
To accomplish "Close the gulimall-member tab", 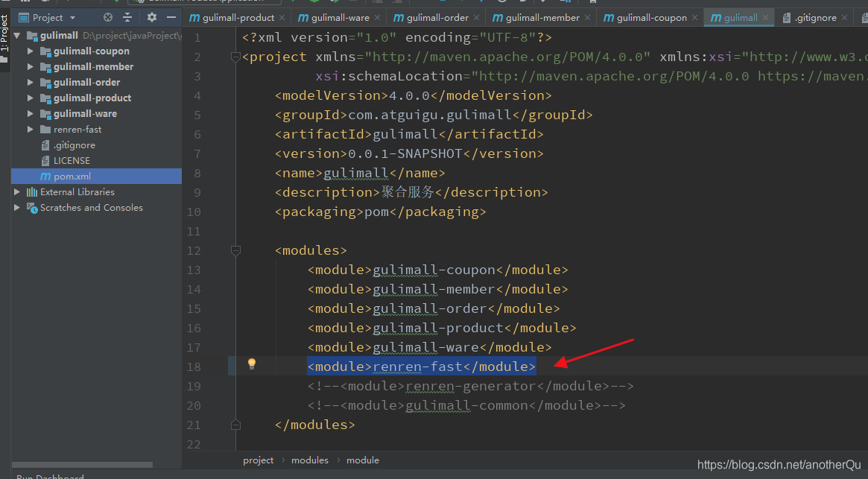I will [587, 18].
